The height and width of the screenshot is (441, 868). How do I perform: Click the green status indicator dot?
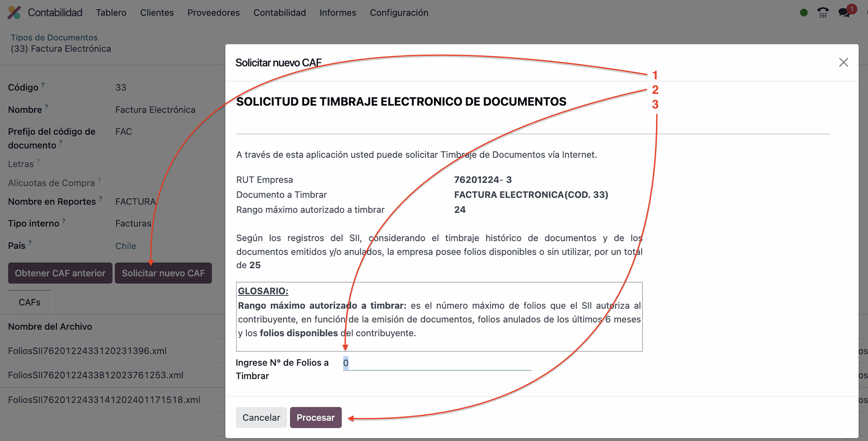803,13
